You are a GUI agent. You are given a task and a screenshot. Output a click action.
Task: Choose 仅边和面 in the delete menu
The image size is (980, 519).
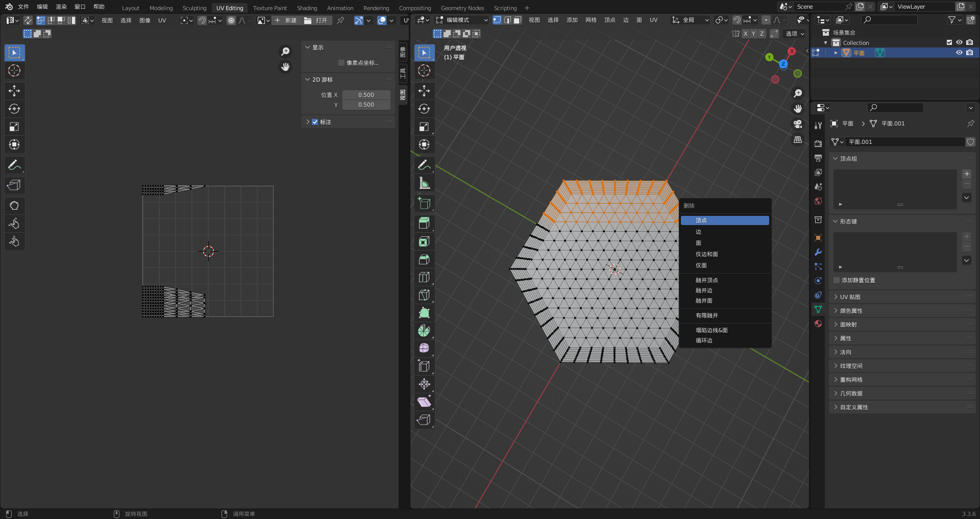click(x=725, y=254)
